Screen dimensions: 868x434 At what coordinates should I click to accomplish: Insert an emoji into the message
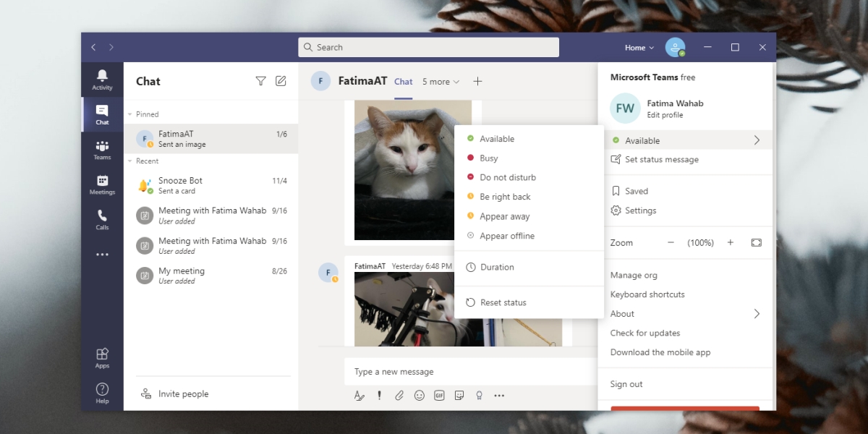tap(420, 395)
